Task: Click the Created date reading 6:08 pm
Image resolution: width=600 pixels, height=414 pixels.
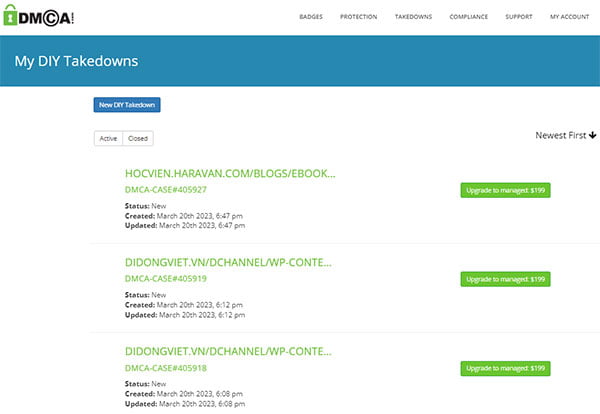Action: coord(184,394)
